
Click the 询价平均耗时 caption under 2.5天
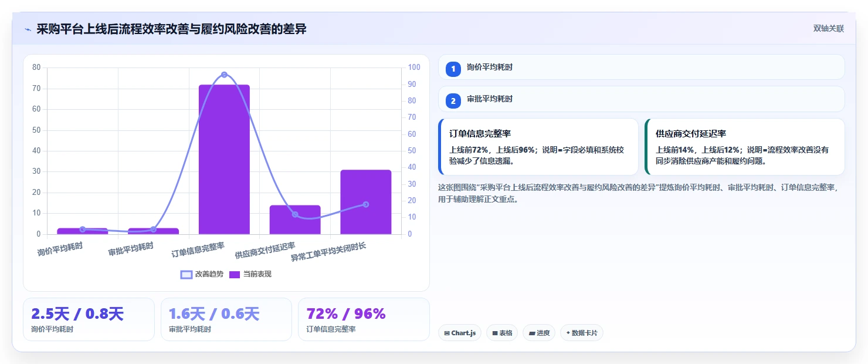pos(52,329)
